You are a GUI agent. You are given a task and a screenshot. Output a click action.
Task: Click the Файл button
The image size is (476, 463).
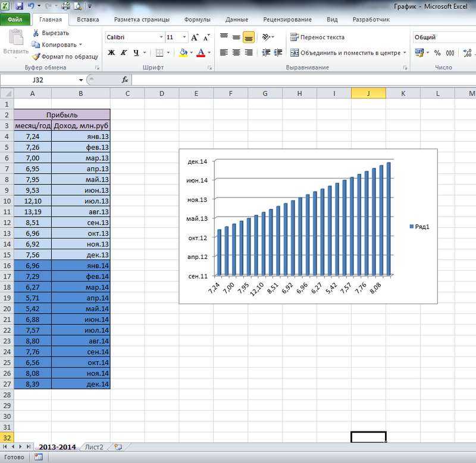click(15, 20)
